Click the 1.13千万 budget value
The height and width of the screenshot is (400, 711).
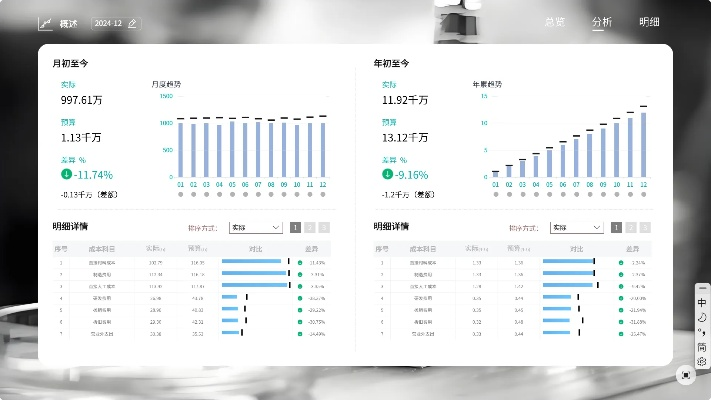click(x=81, y=138)
